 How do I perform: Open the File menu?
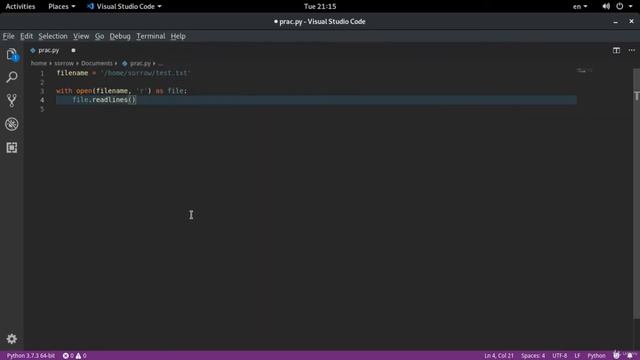[9, 36]
